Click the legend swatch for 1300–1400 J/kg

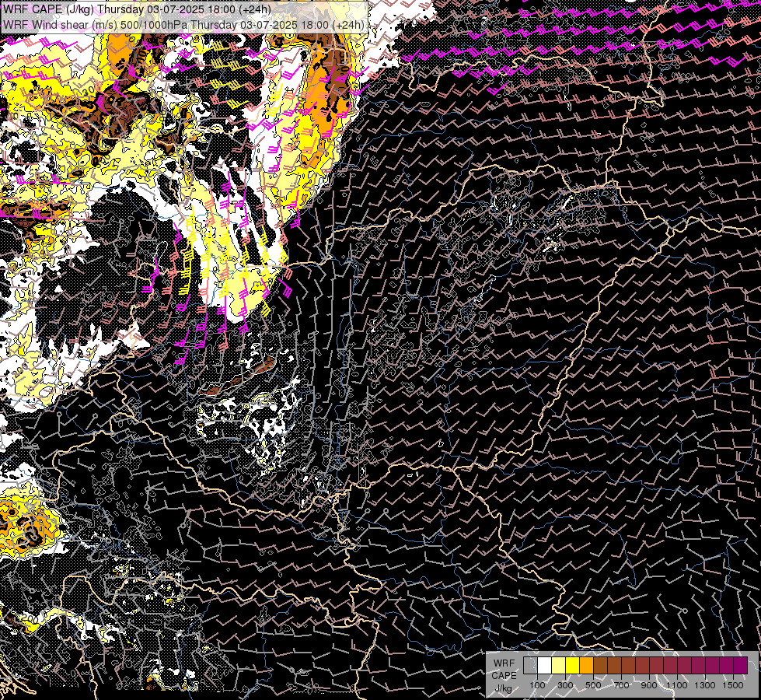(x=713, y=666)
